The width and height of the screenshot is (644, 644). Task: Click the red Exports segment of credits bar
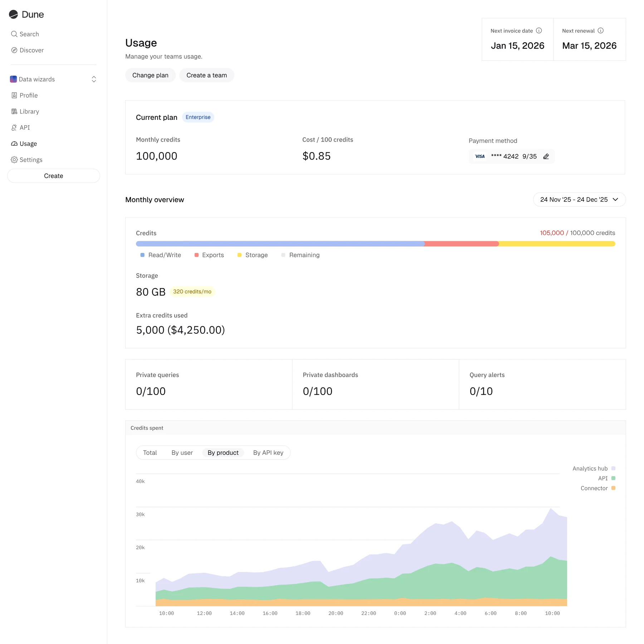(462, 244)
